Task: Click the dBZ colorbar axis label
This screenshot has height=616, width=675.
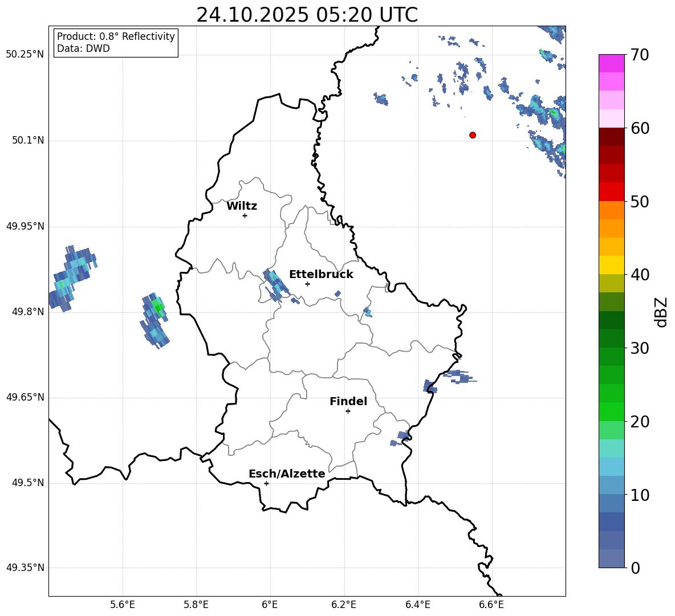Action: 662,312
